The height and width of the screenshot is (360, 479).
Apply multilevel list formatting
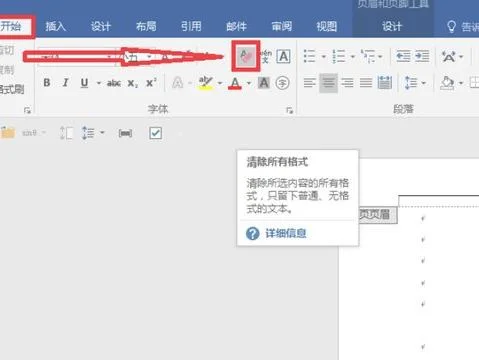tap(368, 56)
